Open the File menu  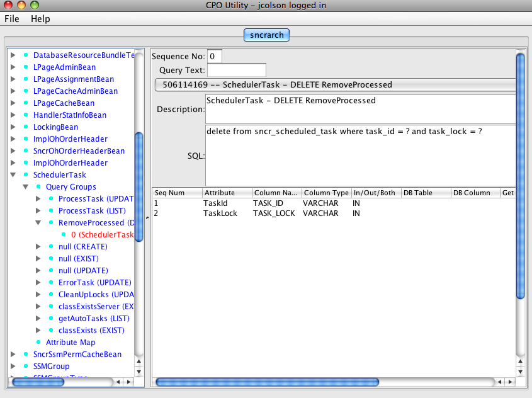[11, 19]
